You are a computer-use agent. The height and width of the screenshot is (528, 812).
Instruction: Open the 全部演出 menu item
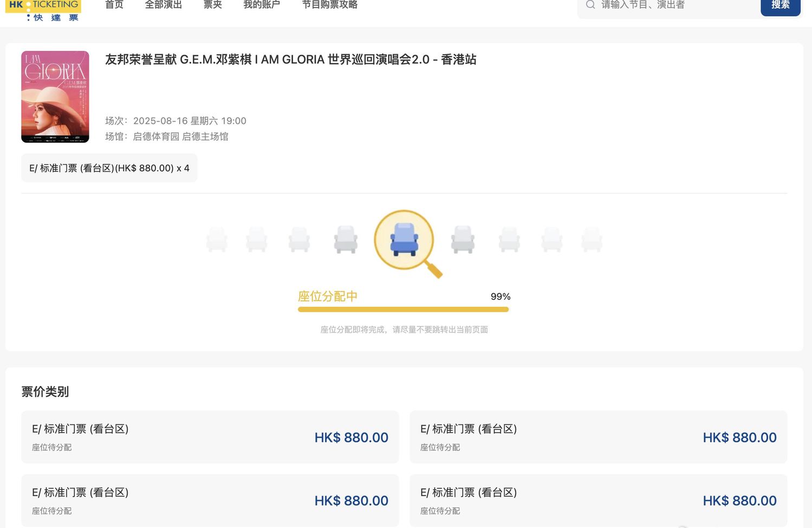click(x=164, y=5)
